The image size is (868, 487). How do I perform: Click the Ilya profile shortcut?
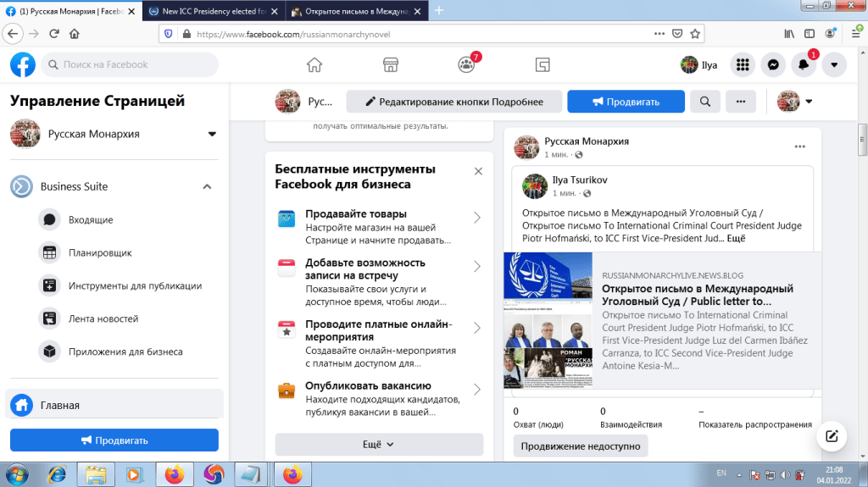tap(699, 64)
